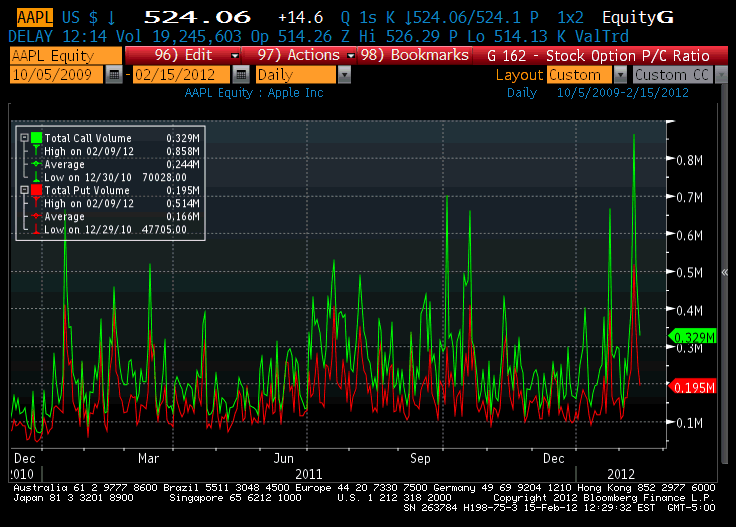Expand the side panel double-arrow icon
Screen dimensions: 736x527
coord(724,272)
